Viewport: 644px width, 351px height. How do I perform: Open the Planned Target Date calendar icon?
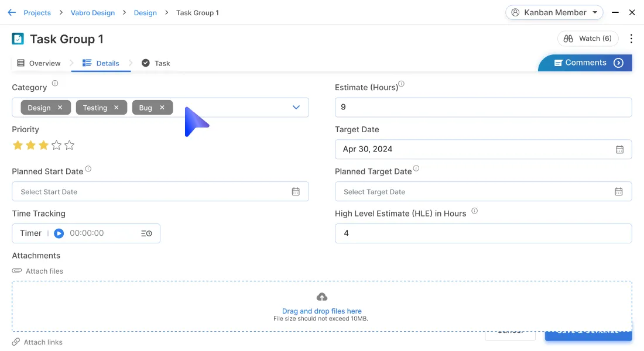(619, 192)
